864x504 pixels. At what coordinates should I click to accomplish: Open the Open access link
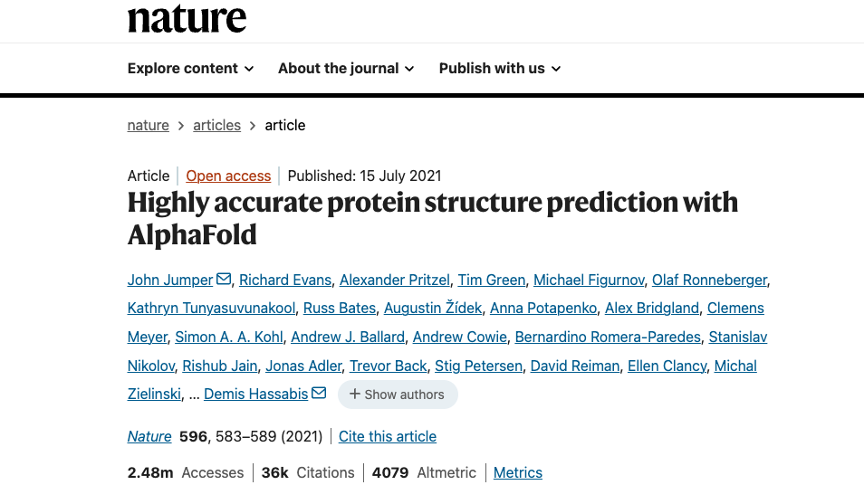click(x=228, y=176)
